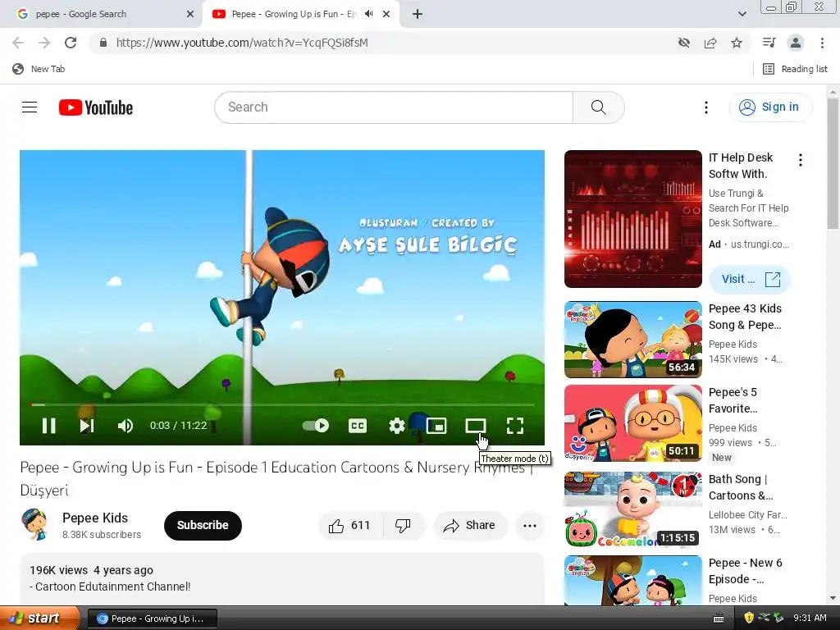This screenshot has height=630, width=840.
Task: Subscribe to Pepee Kids channel
Action: (x=203, y=526)
